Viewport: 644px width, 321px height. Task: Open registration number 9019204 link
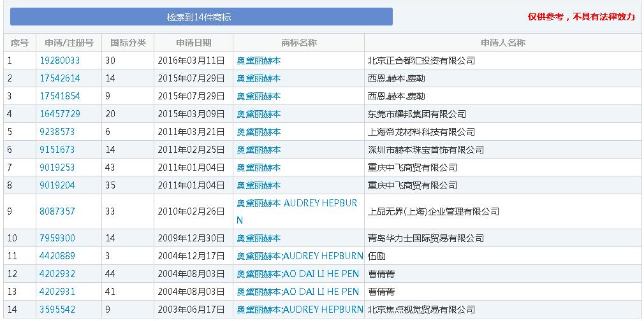pos(57,185)
